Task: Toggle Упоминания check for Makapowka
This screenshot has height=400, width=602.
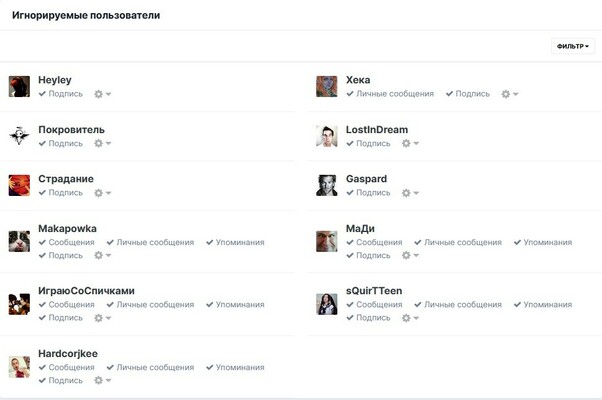Action: click(x=235, y=243)
